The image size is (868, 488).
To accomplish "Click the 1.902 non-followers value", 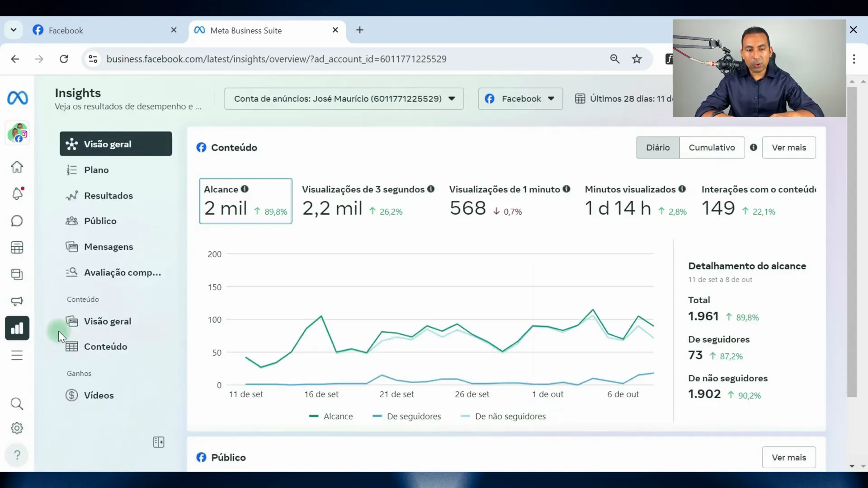I will (x=704, y=394).
